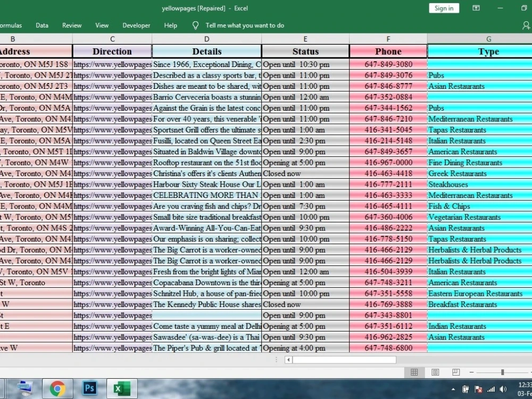
Task: Click the Excel taskbar icon
Action: 121,388
